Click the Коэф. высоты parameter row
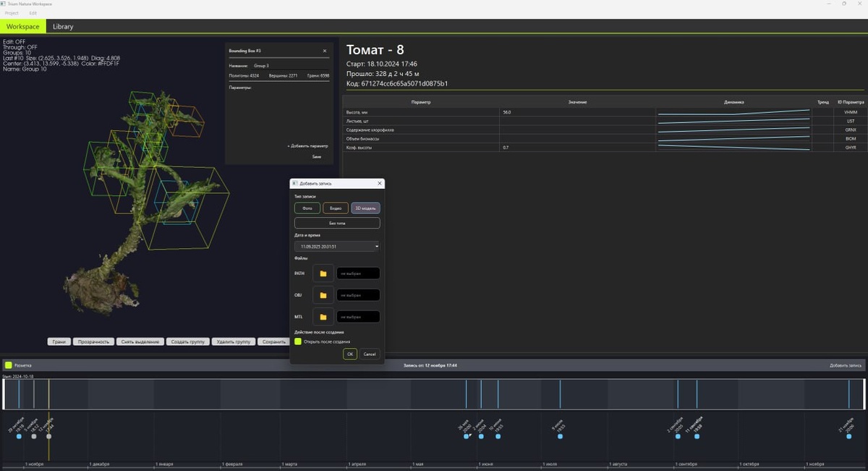Viewport: 868px width, 471px height. (605, 147)
